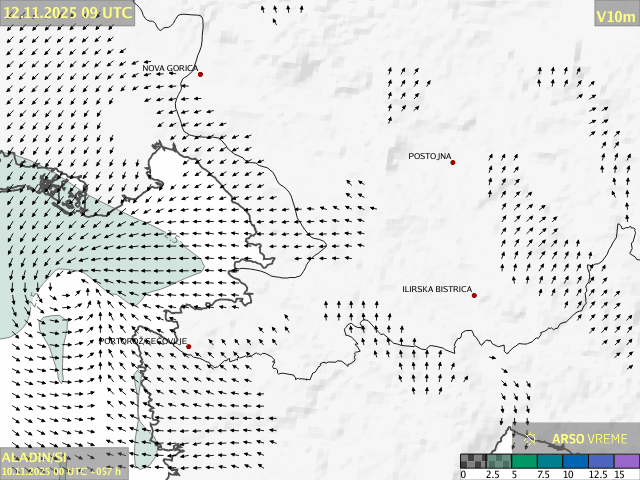The height and width of the screenshot is (480, 640).
Task: Select the blue 10–12.5 legend swatch
Action: point(574,461)
